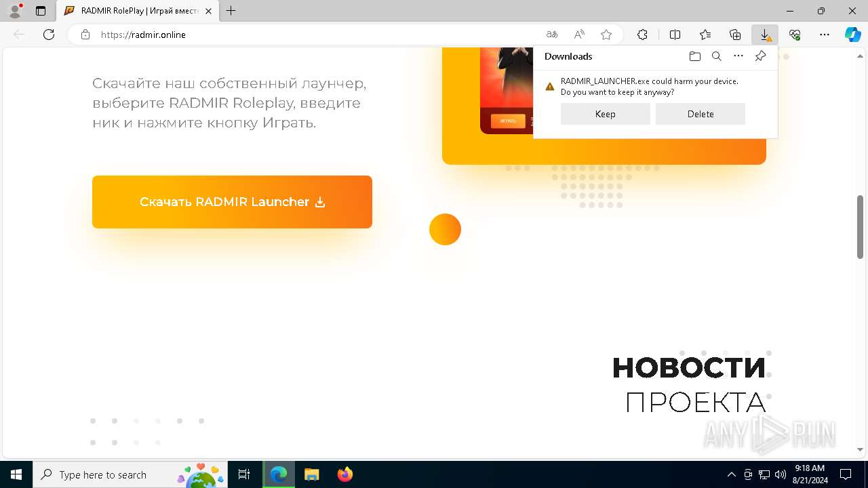The height and width of the screenshot is (488, 868).
Task: Open the Extensions puzzle icon
Action: coord(642,35)
